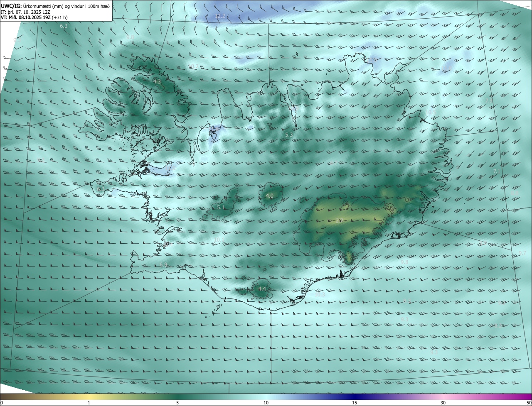Image resolution: width=532 pixels, height=406 pixels.
Task: Click the 5.3 value in north Iceland
Action: (289, 135)
